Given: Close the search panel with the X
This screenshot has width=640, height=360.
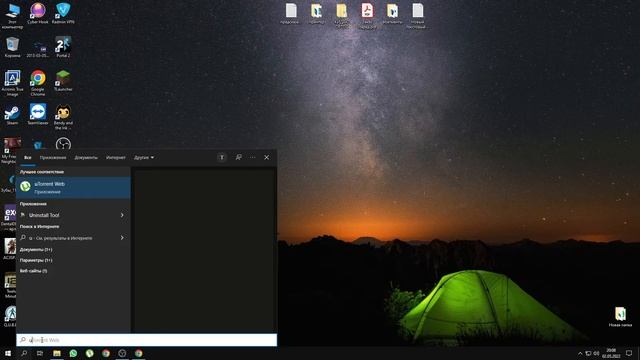Looking at the screenshot, I should coord(267,157).
